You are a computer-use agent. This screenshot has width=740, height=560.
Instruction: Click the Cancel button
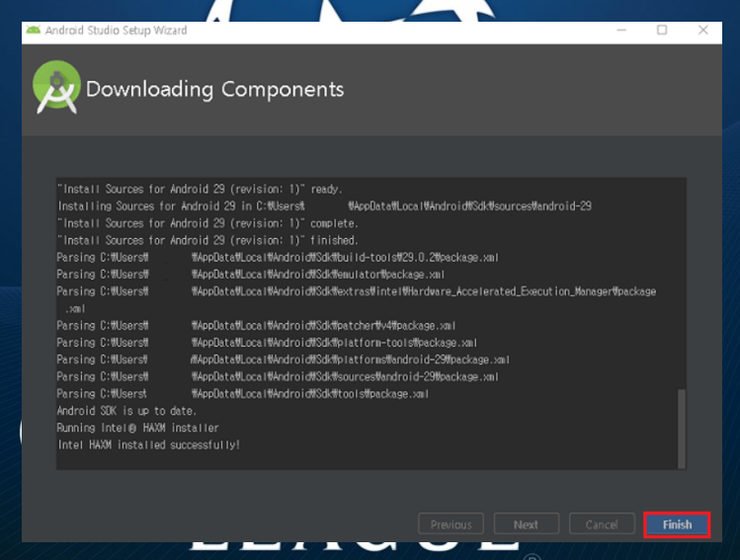602,524
